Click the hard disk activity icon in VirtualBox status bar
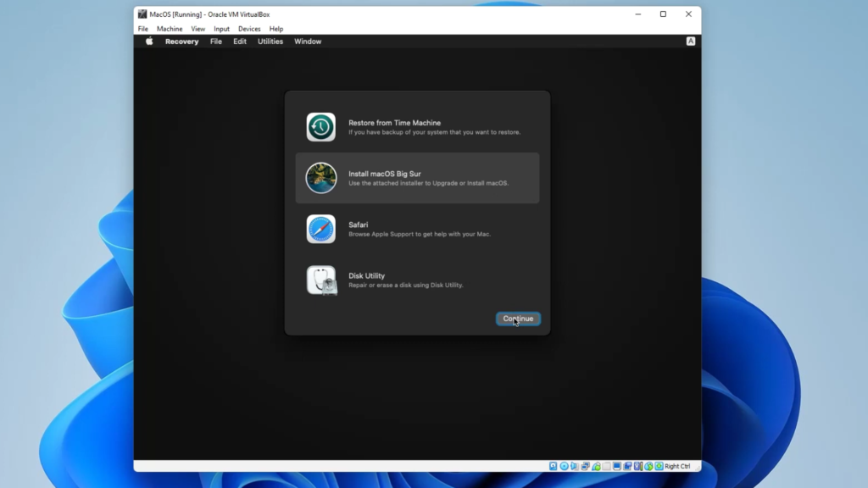This screenshot has height=488, width=868. [553, 467]
